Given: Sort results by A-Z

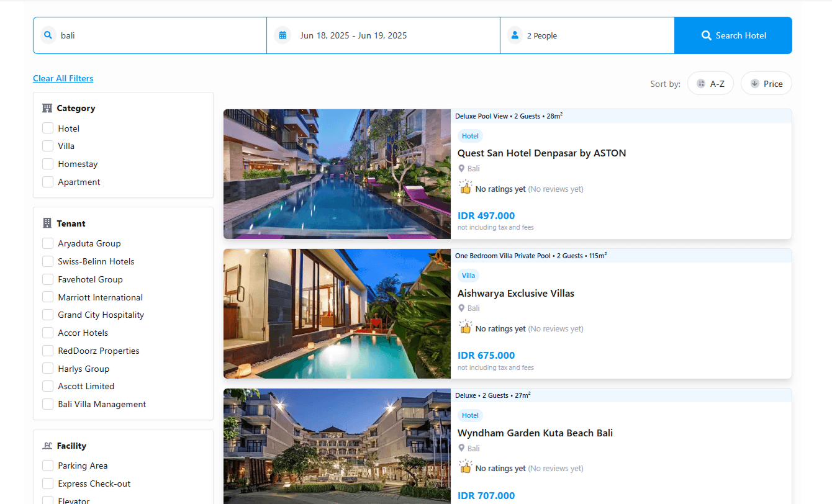Looking at the screenshot, I should tap(710, 84).
